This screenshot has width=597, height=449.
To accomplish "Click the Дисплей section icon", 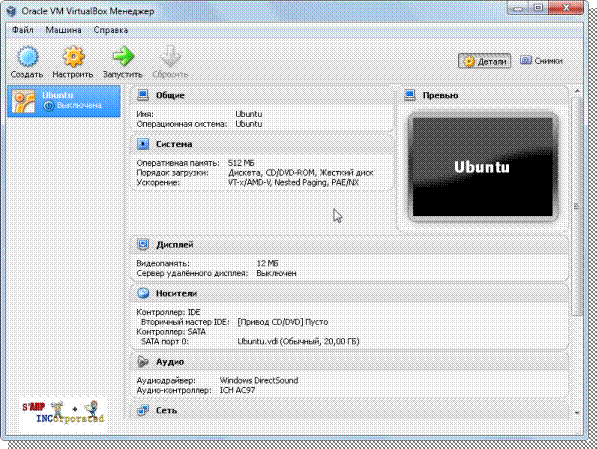I will (x=143, y=244).
